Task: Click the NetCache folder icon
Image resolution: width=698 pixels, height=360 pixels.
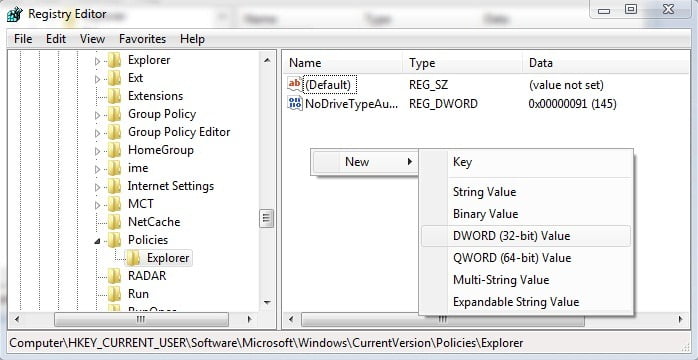Action: tap(114, 222)
